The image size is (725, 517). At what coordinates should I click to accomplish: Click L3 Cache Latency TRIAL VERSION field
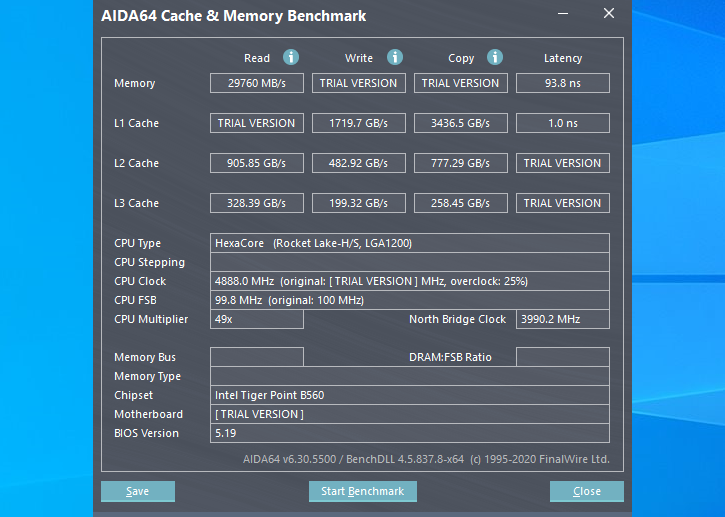563,203
